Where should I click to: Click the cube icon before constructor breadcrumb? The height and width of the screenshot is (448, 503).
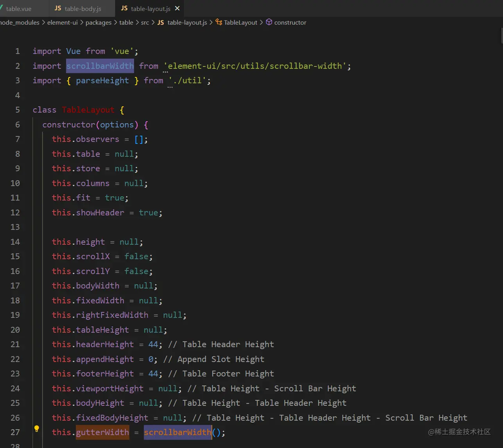click(x=269, y=22)
